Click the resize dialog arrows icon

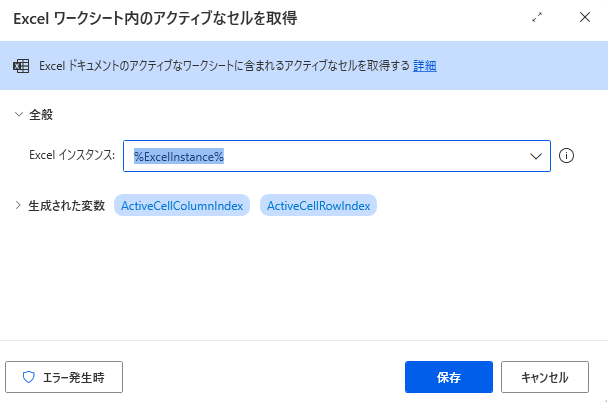click(x=537, y=18)
